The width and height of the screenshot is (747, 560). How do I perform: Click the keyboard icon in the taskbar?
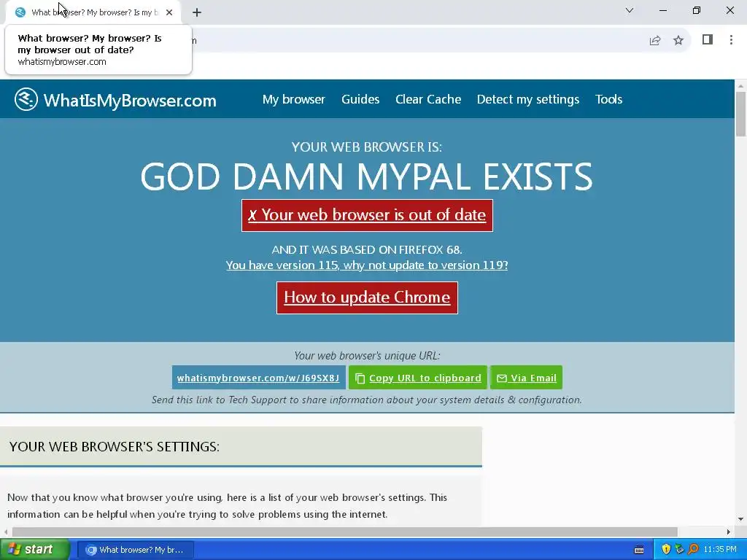[x=639, y=550]
